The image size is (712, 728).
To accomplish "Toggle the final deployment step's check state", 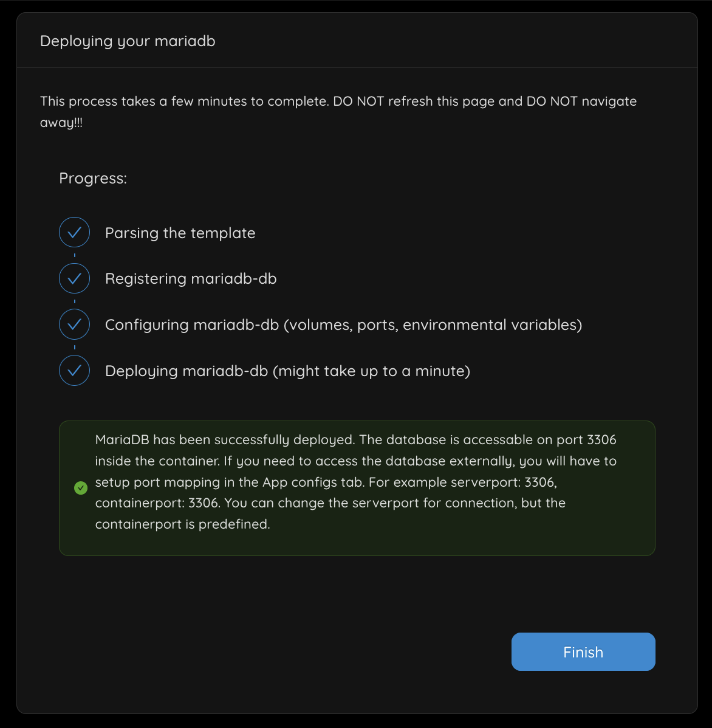I will point(74,371).
